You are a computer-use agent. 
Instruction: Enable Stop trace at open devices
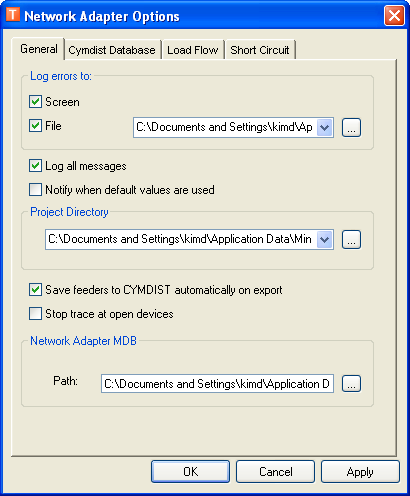pyautogui.click(x=35, y=314)
